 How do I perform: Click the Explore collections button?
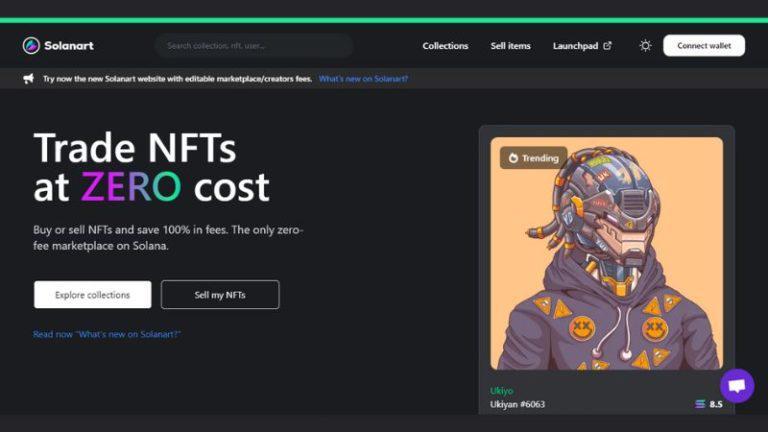tap(93, 295)
